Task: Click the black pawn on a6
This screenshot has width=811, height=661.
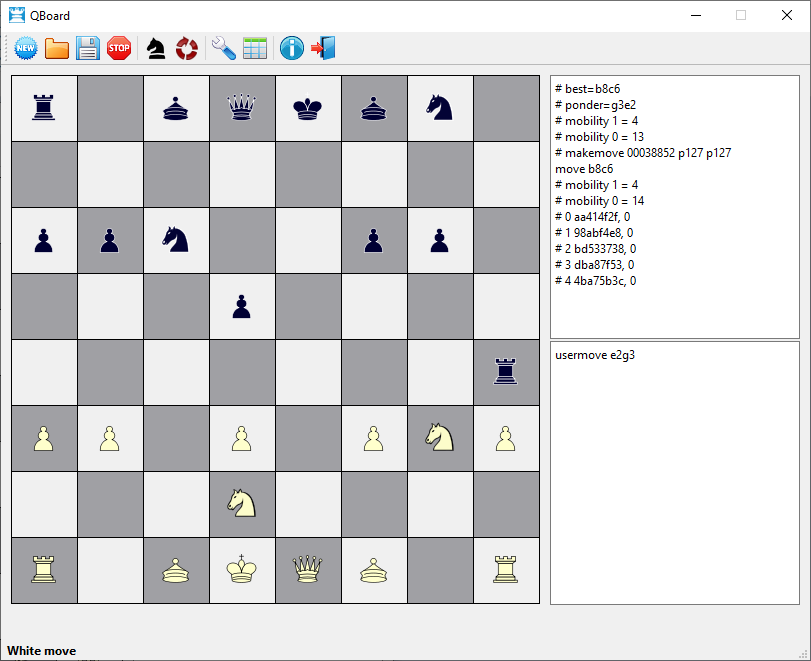Action: (43, 241)
